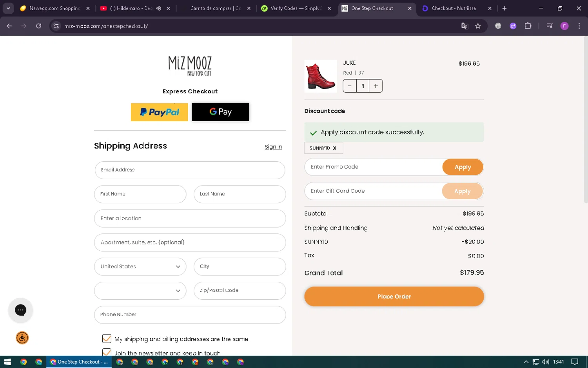
Task: Increase JUKE quantity with plus button
Action: click(376, 86)
